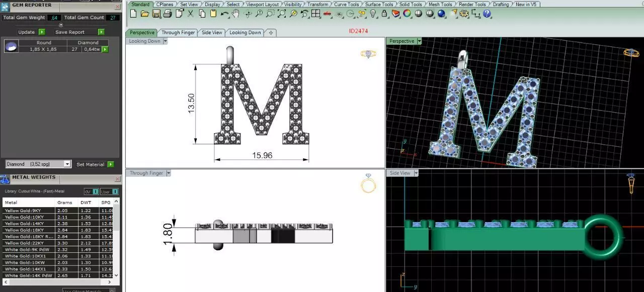Viewport: 644px width, 292px height.
Task: Open the Through Finger viewport menu arrow
Action: [169, 173]
